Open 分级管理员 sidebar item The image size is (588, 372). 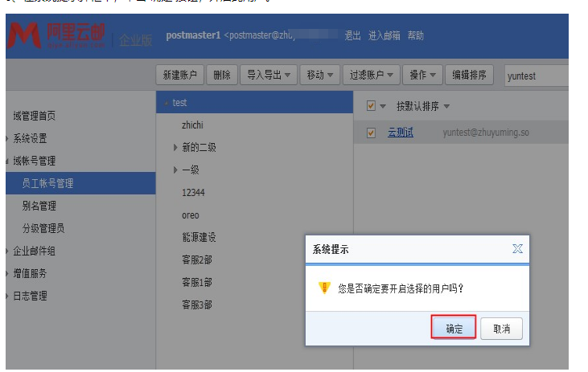tap(43, 228)
